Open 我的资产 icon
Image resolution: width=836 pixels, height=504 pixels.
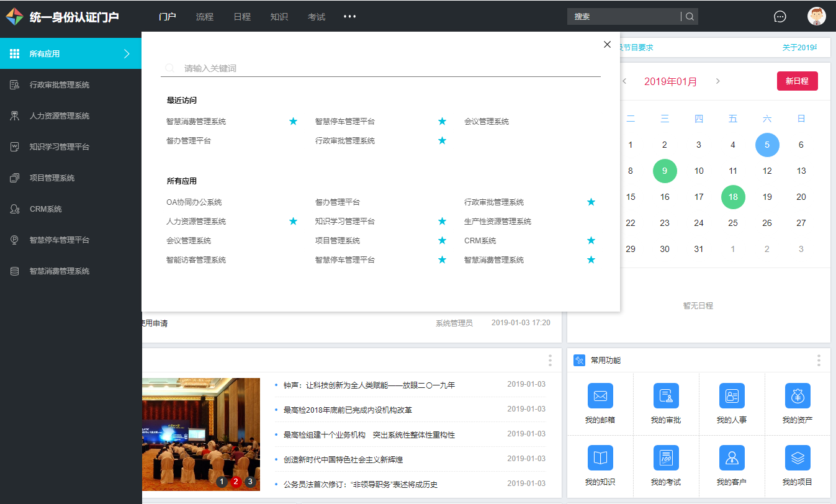coord(798,395)
